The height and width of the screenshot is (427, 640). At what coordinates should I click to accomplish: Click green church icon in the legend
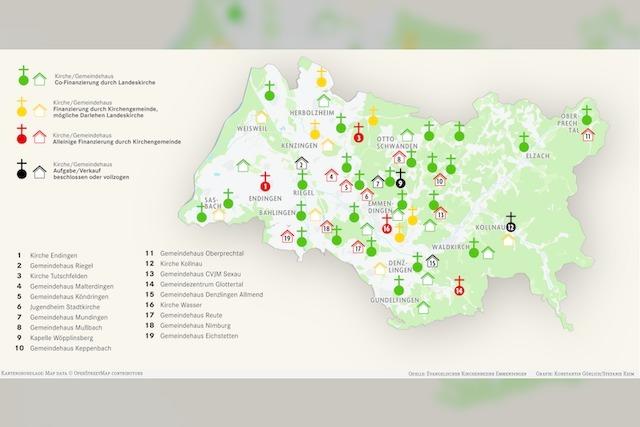(x=22, y=76)
